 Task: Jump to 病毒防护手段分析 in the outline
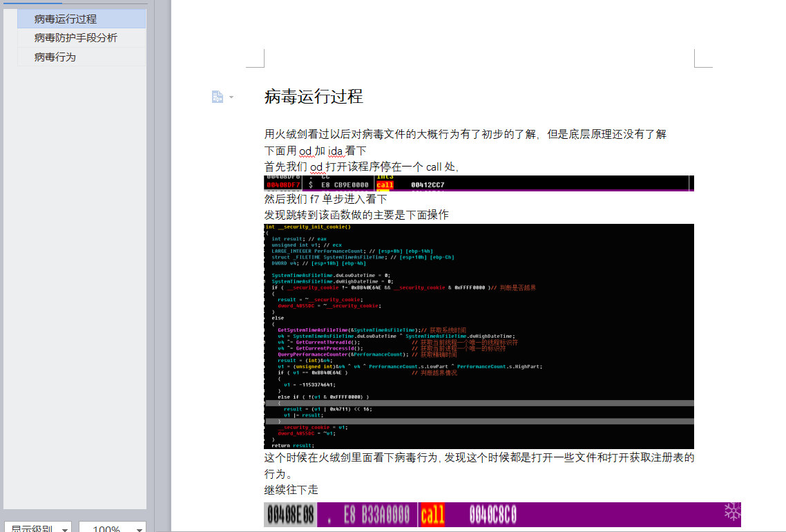[x=82, y=37]
